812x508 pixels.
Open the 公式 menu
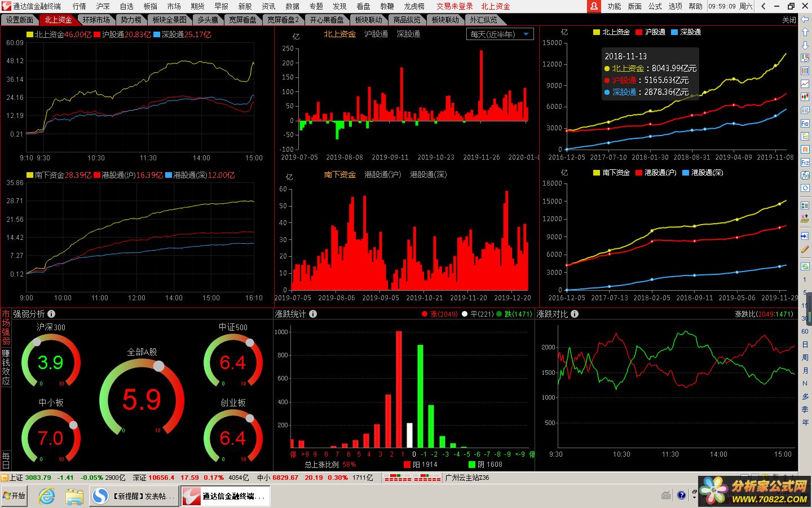[x=655, y=6]
